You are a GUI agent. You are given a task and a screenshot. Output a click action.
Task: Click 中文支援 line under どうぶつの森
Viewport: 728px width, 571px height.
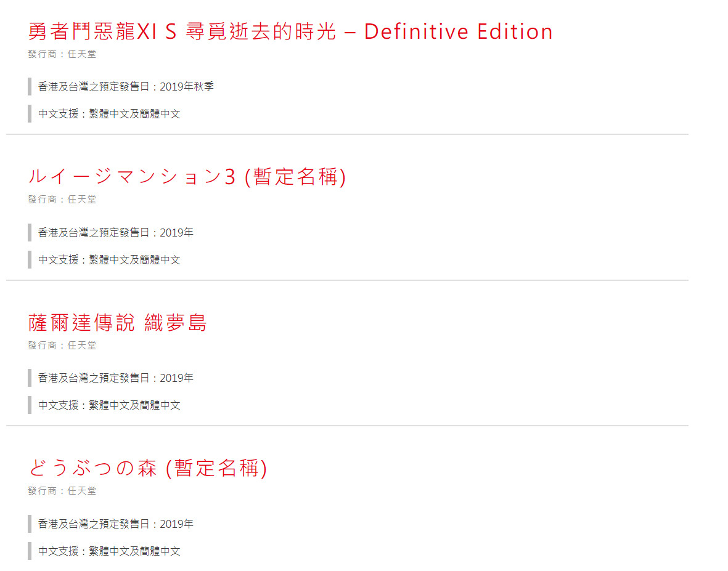109,551
